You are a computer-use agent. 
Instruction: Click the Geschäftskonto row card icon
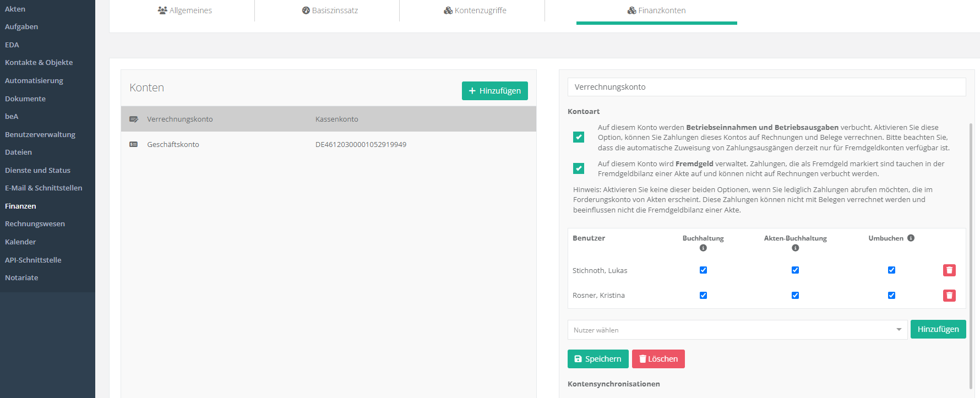[134, 145]
